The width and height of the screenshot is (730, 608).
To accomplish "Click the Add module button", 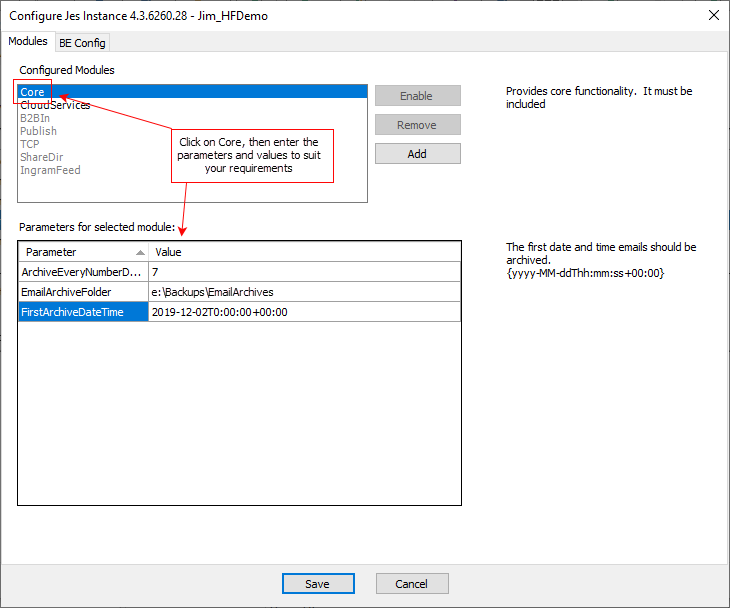I will (418, 154).
